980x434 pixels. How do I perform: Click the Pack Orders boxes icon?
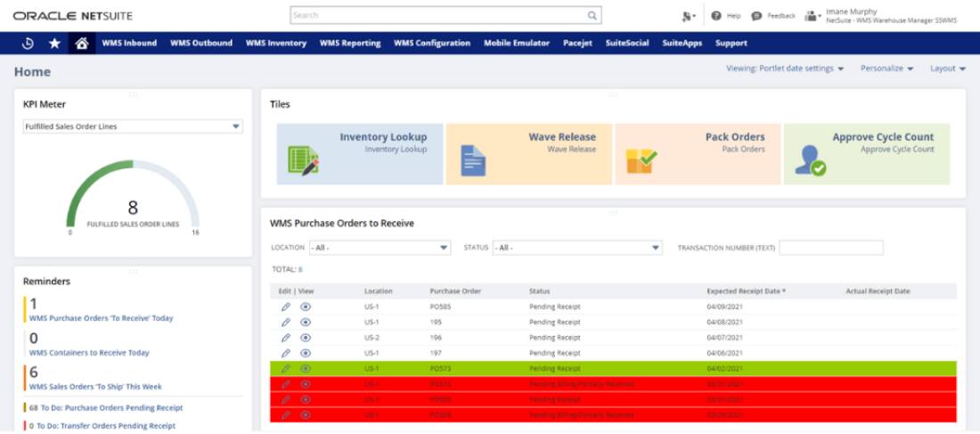tap(641, 160)
